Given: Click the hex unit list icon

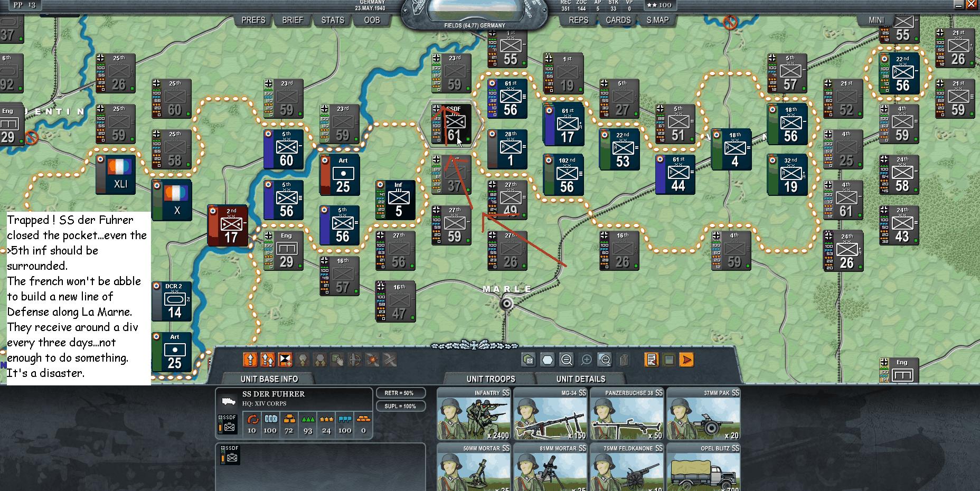Looking at the screenshot, I should [529, 360].
